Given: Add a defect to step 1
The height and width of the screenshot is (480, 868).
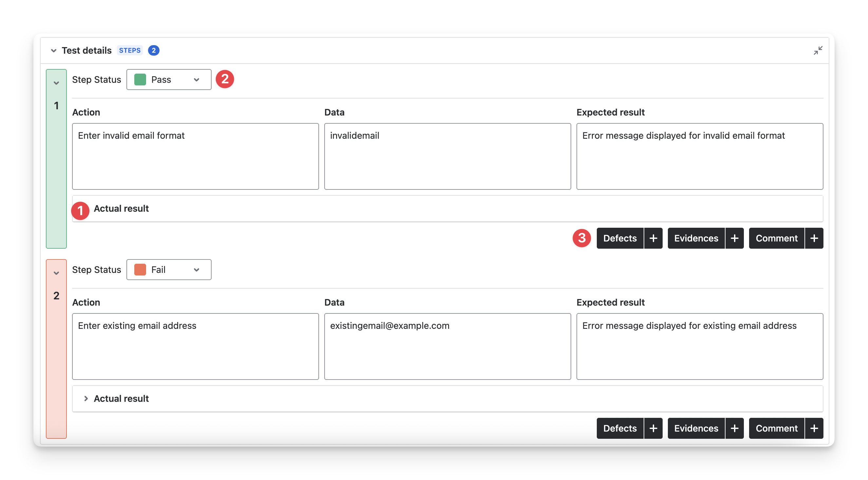Looking at the screenshot, I should (653, 238).
